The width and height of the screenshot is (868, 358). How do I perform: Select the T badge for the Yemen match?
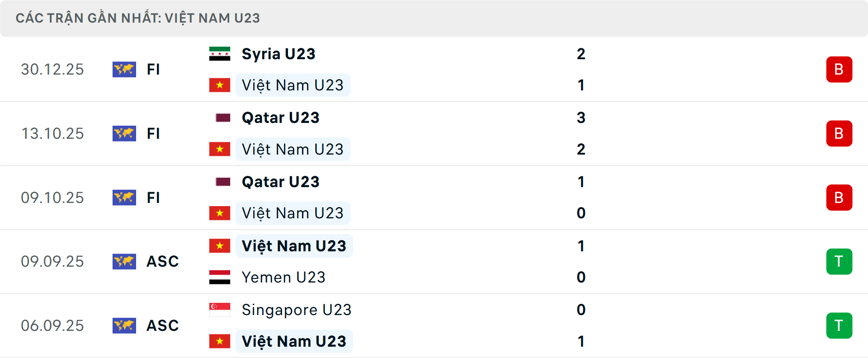839,261
